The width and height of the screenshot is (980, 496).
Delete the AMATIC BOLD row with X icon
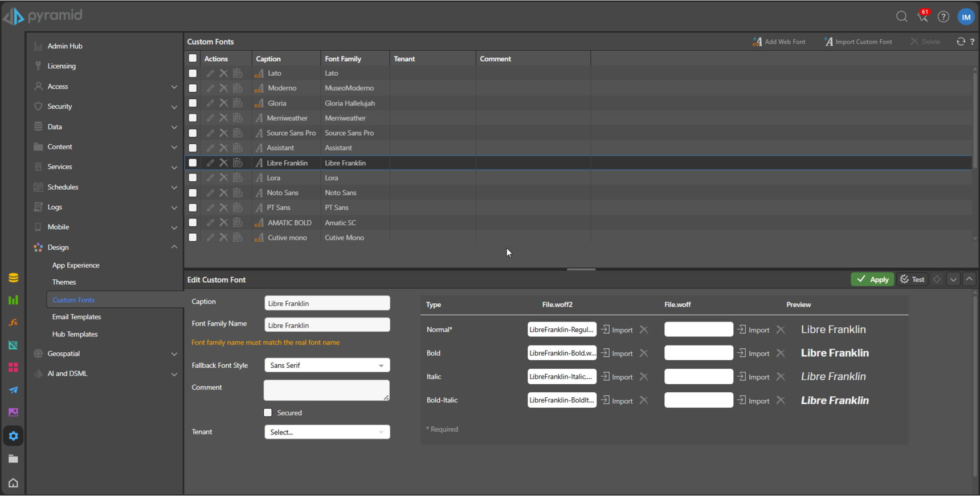coord(223,223)
